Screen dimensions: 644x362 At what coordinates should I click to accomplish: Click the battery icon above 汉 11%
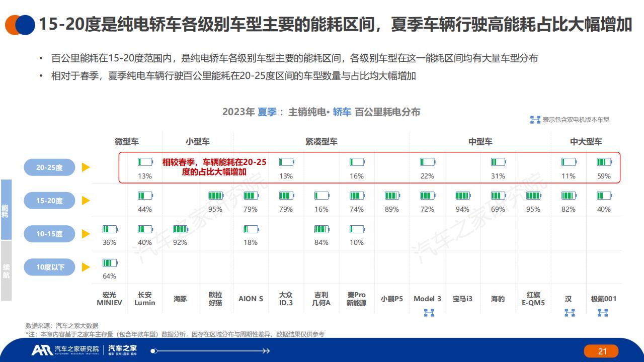[x=569, y=162]
